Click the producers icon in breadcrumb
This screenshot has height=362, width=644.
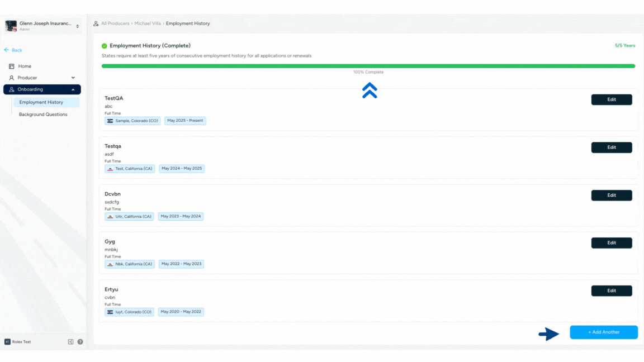pos(96,24)
